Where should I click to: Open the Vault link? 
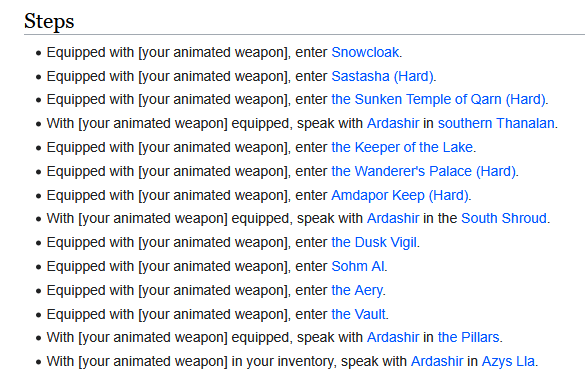pos(359,314)
